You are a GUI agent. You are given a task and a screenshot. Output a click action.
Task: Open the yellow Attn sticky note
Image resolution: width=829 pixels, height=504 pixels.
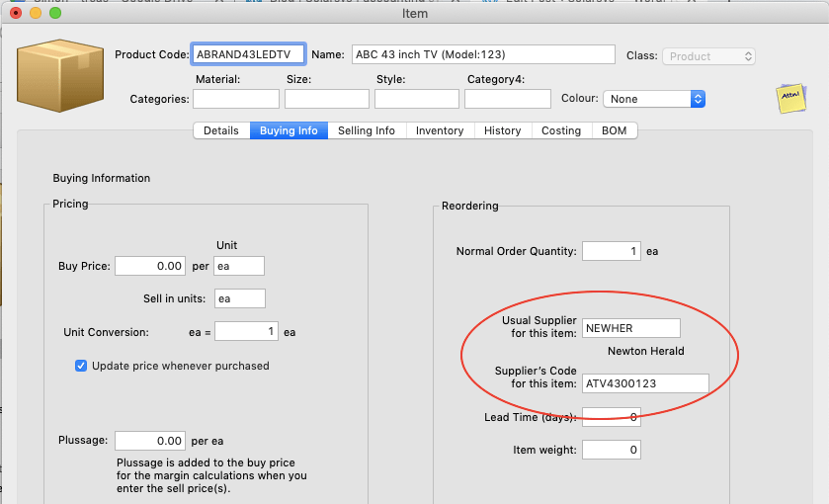pos(790,98)
